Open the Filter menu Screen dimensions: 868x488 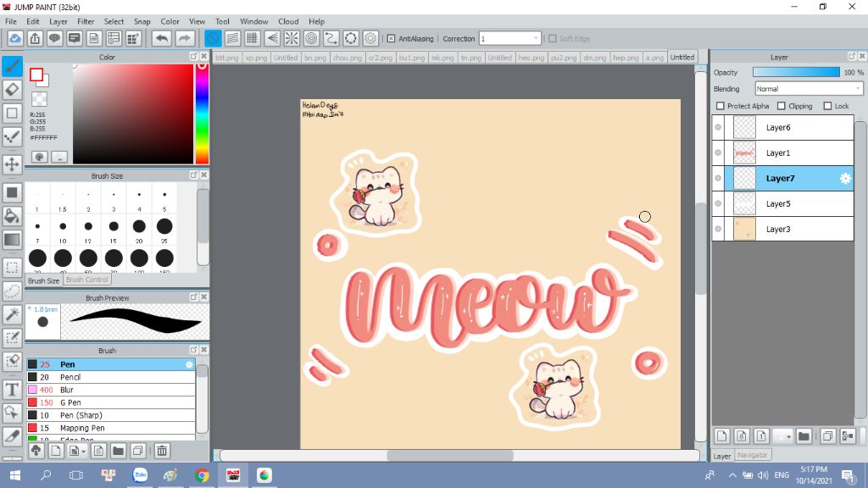pos(86,21)
